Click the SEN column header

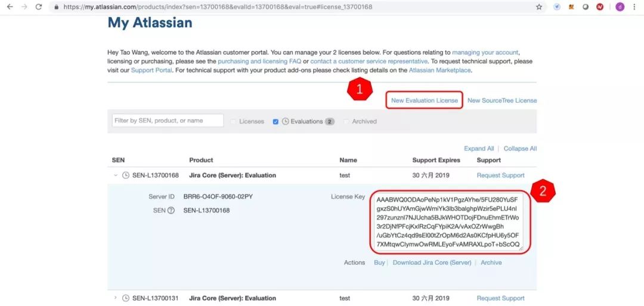(118, 160)
